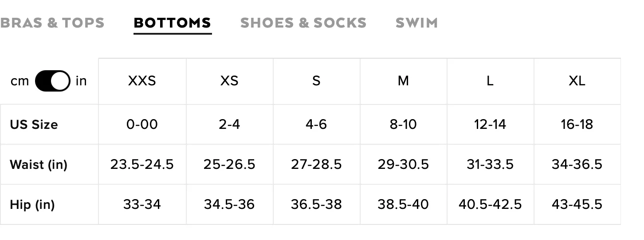Open the Swim size chart tab
The image size is (644, 240).
pos(416,23)
